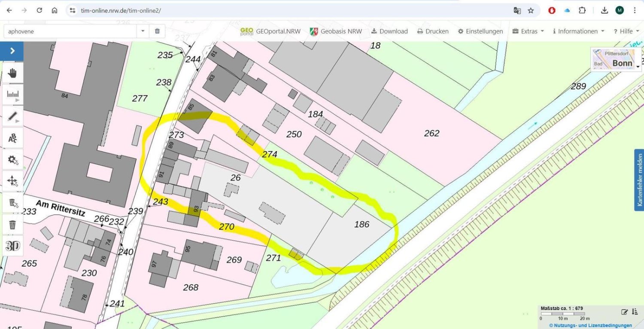This screenshot has width=644, height=329.
Task: Click inside the aphovene search field
Action: 69,31
